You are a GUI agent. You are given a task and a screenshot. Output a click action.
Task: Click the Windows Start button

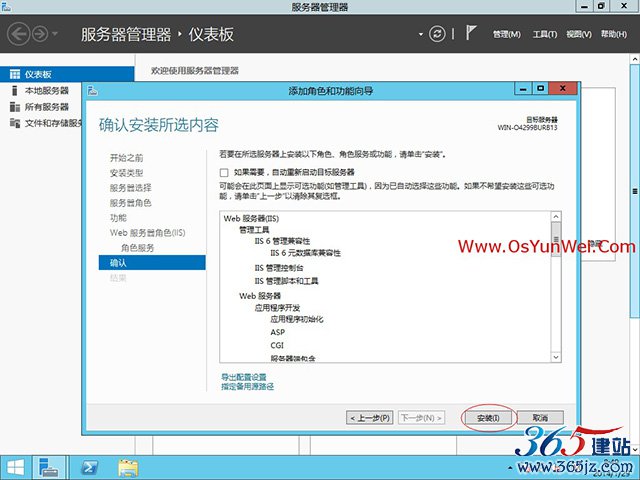tap(15, 468)
